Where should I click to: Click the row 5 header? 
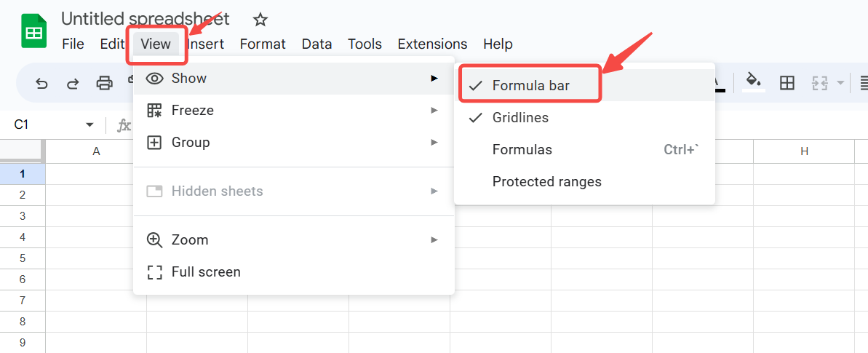point(23,258)
